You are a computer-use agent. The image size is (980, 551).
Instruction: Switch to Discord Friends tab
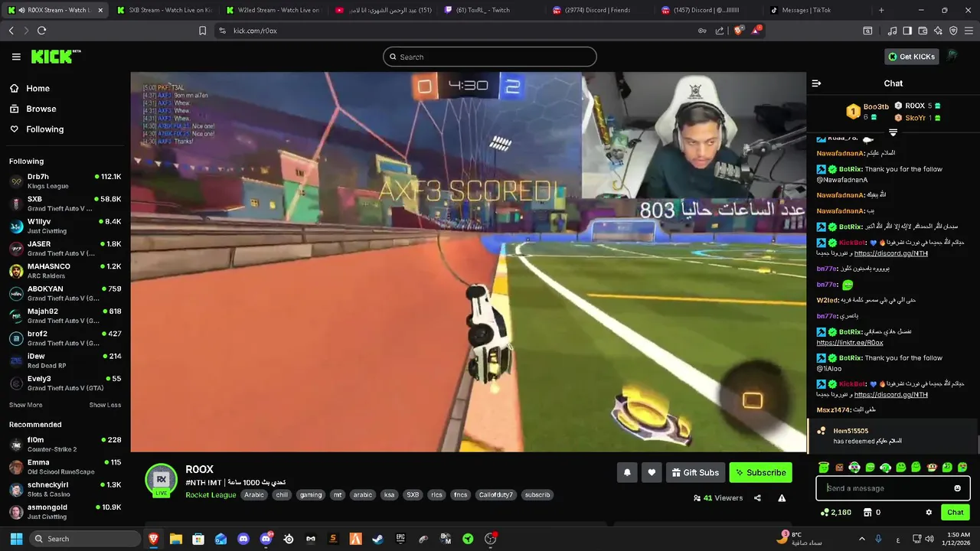pyautogui.click(x=601, y=10)
